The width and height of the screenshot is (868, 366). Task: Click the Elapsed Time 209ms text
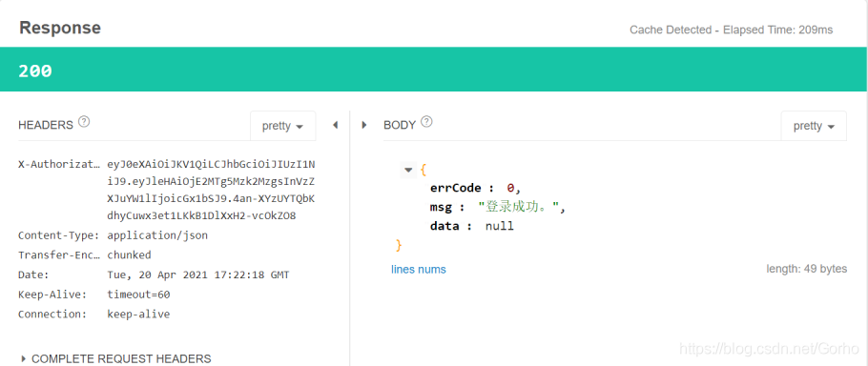click(x=777, y=30)
